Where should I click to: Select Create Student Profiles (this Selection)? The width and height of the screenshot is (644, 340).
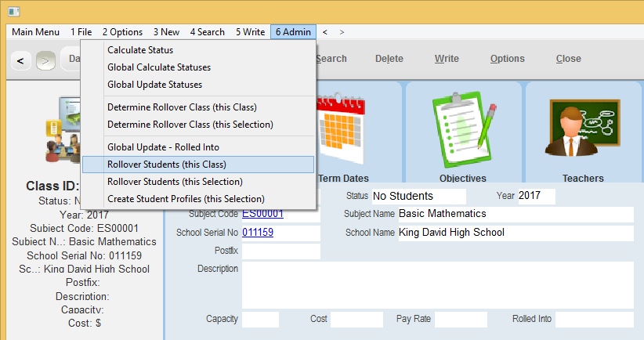tap(186, 199)
